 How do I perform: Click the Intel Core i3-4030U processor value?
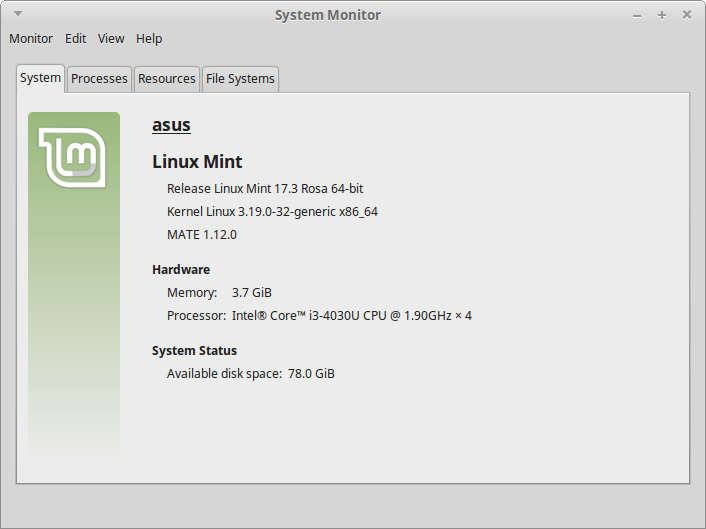[x=352, y=316]
